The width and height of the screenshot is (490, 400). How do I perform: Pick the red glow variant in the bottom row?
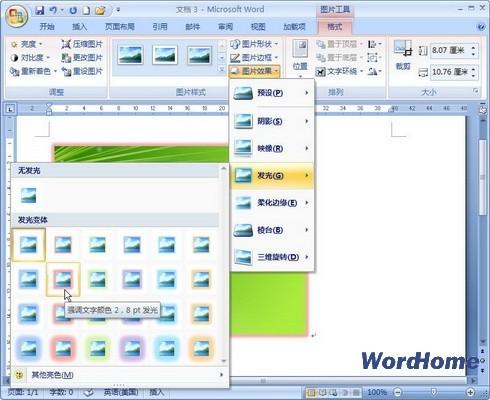click(63, 348)
